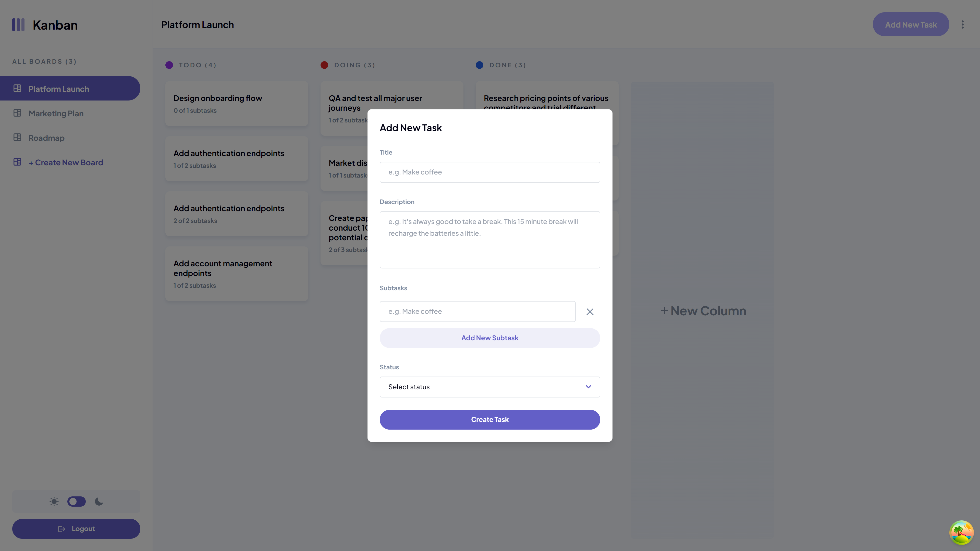980x551 pixels.
Task: Toggle the dark mode switch
Action: tap(76, 501)
